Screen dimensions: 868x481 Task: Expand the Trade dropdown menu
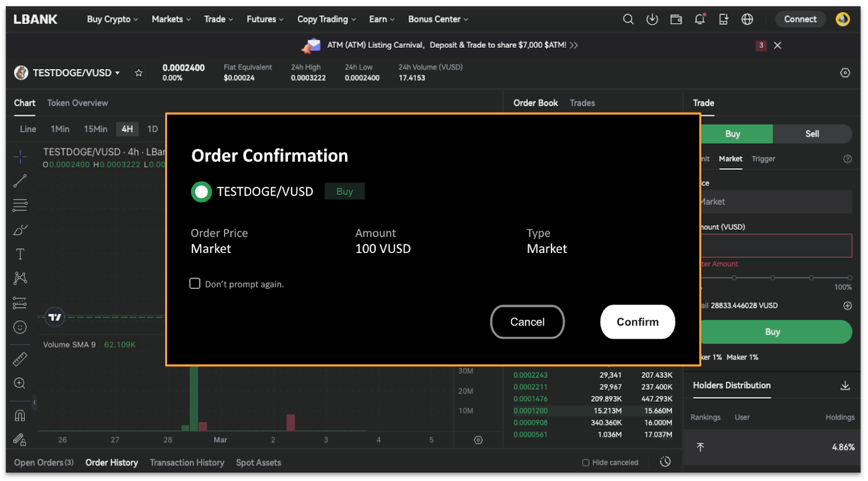(219, 20)
